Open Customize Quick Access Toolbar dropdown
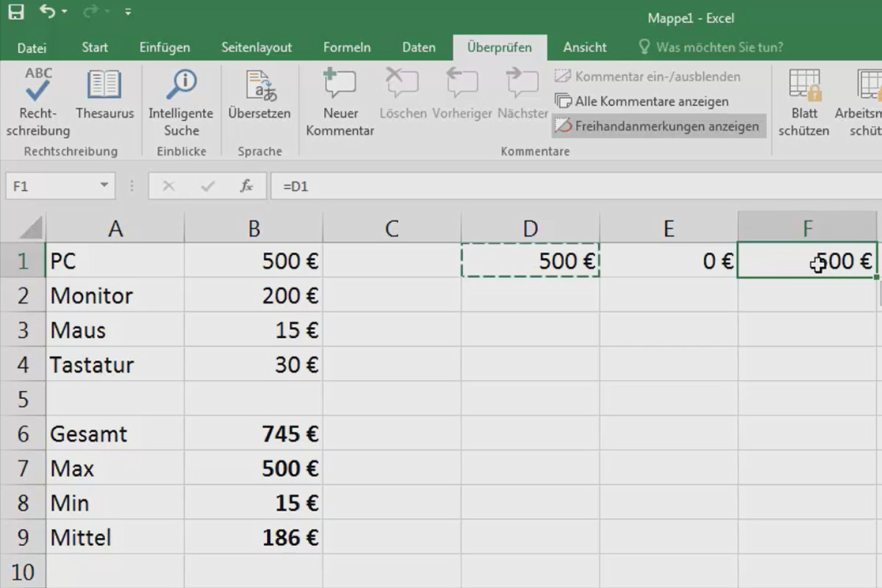 [x=128, y=12]
